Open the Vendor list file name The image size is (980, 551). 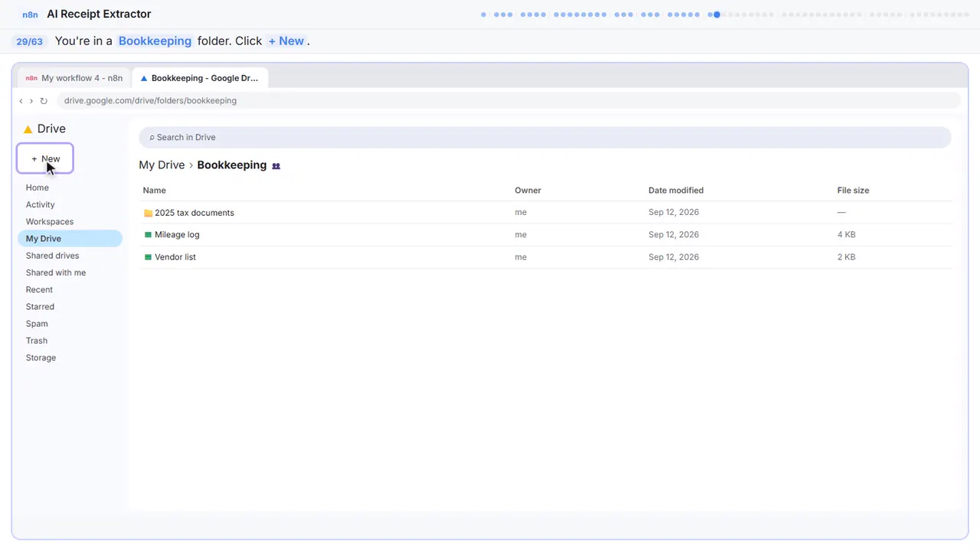(x=175, y=257)
